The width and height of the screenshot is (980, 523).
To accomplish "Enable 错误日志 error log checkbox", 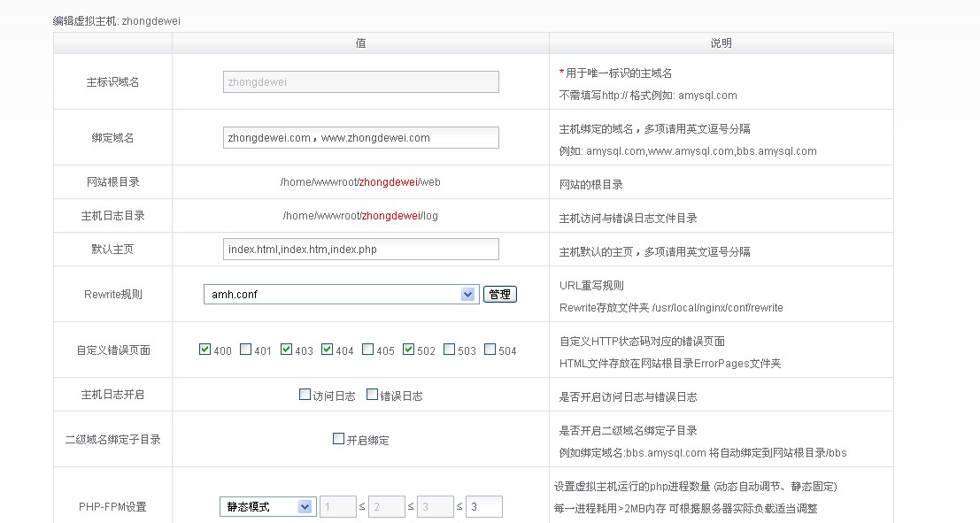I will point(372,396).
